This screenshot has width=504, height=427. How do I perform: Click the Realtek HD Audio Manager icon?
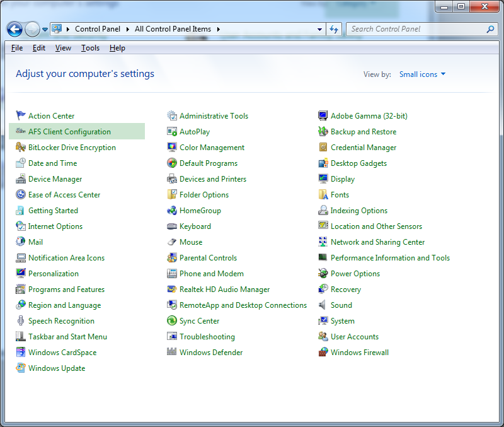pos(172,290)
